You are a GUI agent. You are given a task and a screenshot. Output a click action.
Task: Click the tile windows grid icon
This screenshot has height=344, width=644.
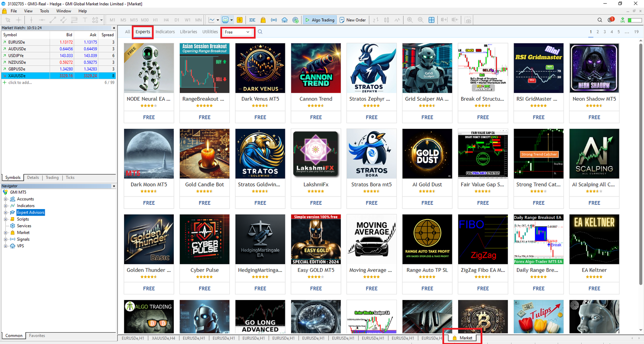[431, 20]
